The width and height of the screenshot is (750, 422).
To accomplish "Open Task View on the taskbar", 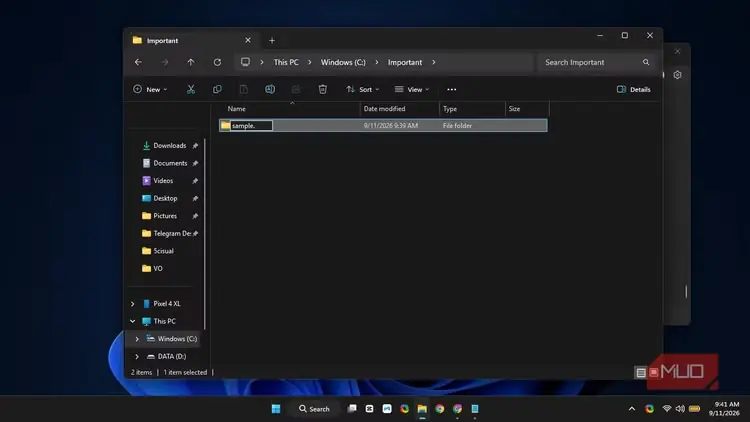I will (x=352, y=409).
